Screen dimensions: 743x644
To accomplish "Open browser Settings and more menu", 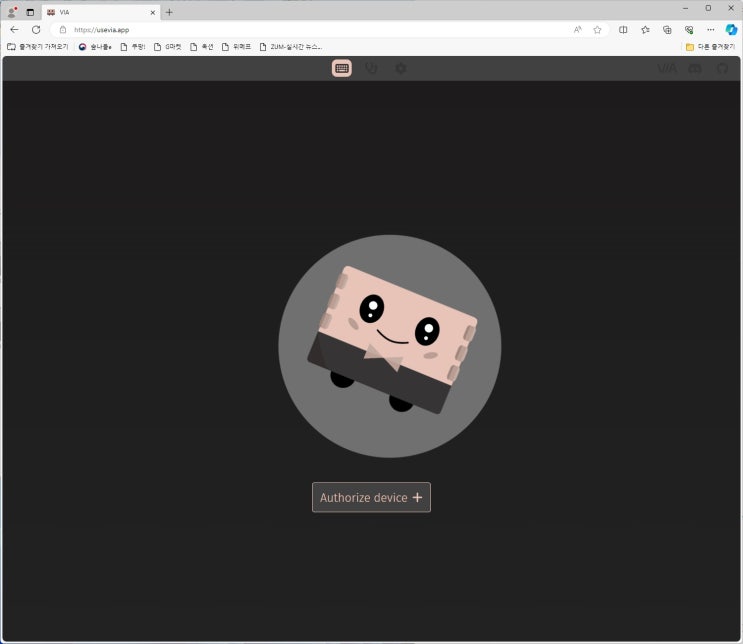I will [x=710, y=29].
